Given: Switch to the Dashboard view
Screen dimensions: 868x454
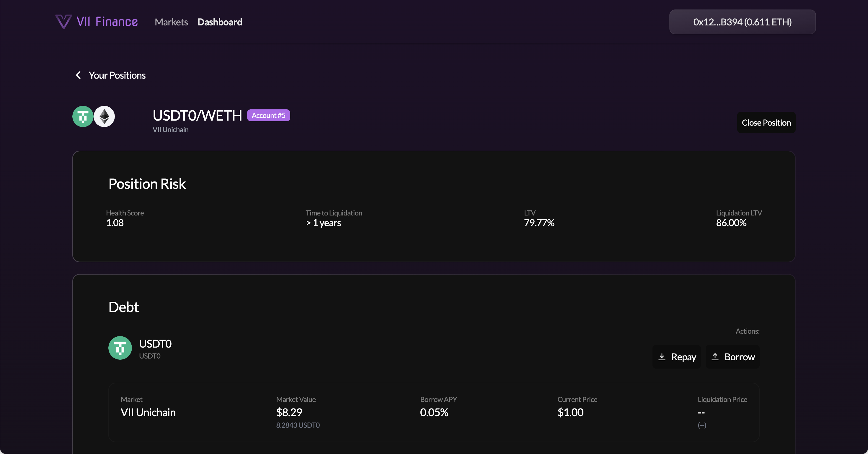Looking at the screenshot, I should [220, 22].
